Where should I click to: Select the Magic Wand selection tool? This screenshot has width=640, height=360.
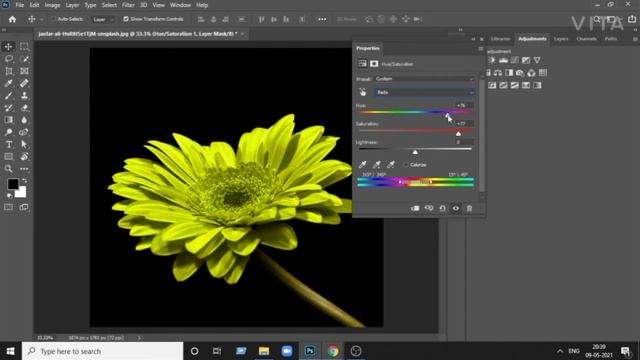(24, 59)
